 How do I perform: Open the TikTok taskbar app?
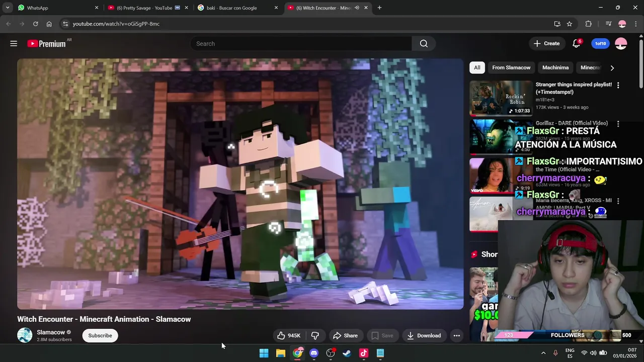[x=364, y=353]
